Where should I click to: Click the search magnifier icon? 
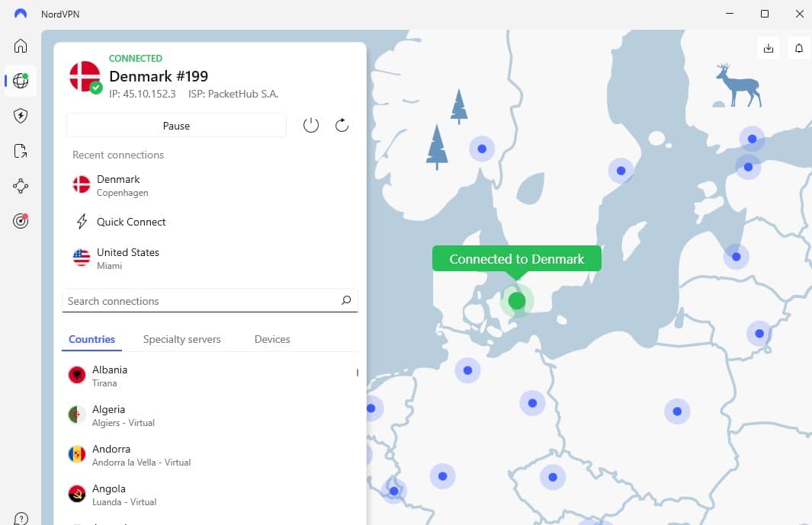tap(346, 300)
